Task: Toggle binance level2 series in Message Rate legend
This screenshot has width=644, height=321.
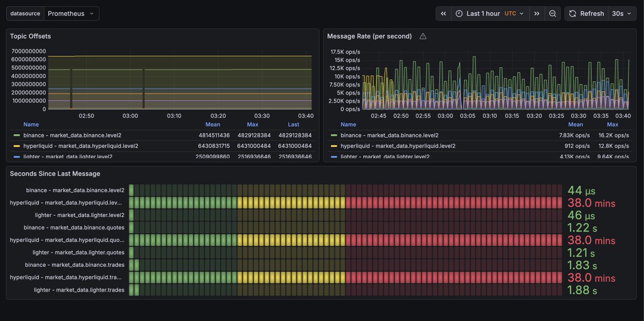Action: (x=390, y=135)
